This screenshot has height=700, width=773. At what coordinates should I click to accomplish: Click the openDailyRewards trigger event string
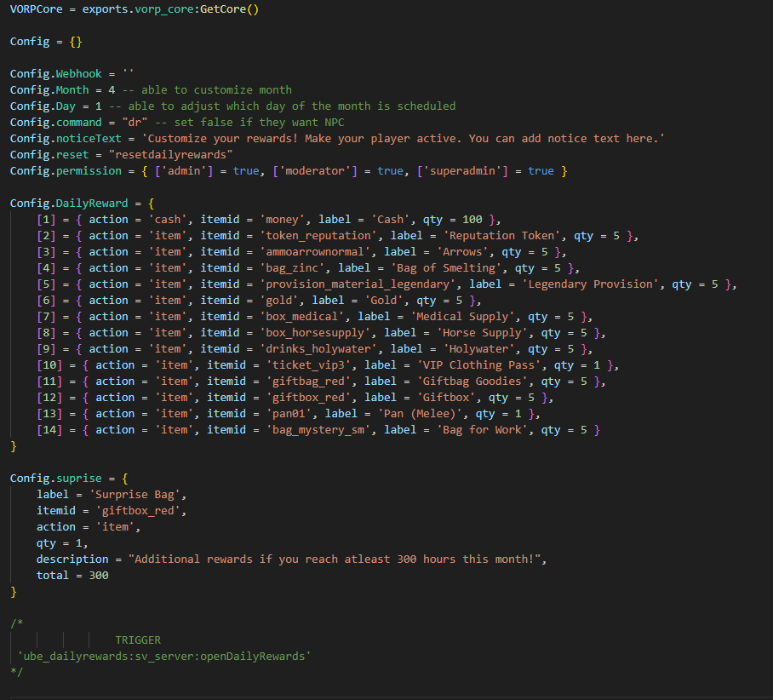pyautogui.click(x=164, y=657)
